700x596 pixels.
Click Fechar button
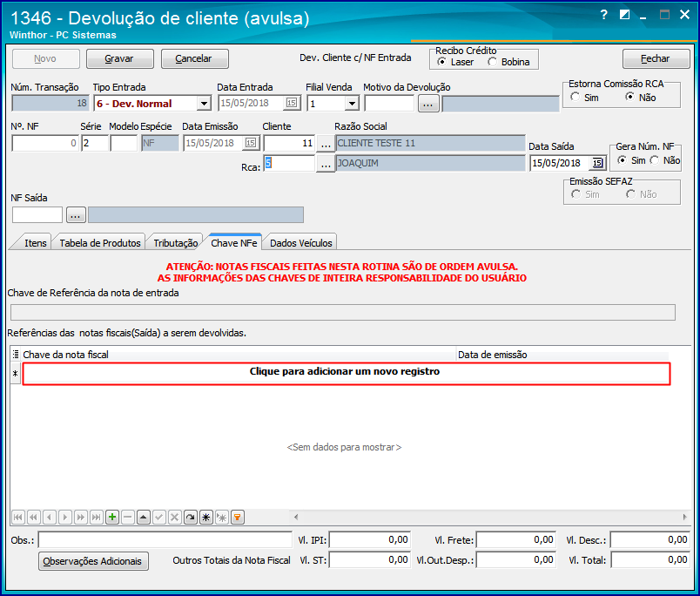tap(656, 58)
